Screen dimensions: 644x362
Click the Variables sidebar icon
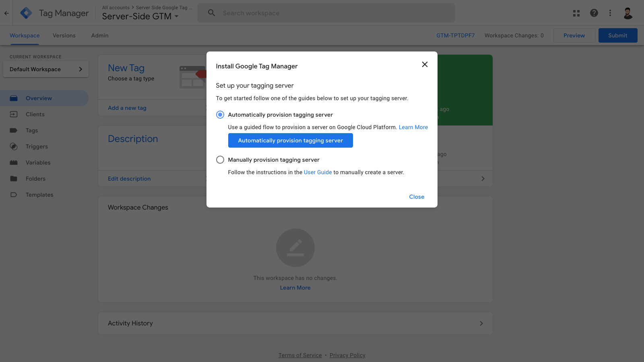coord(14,162)
